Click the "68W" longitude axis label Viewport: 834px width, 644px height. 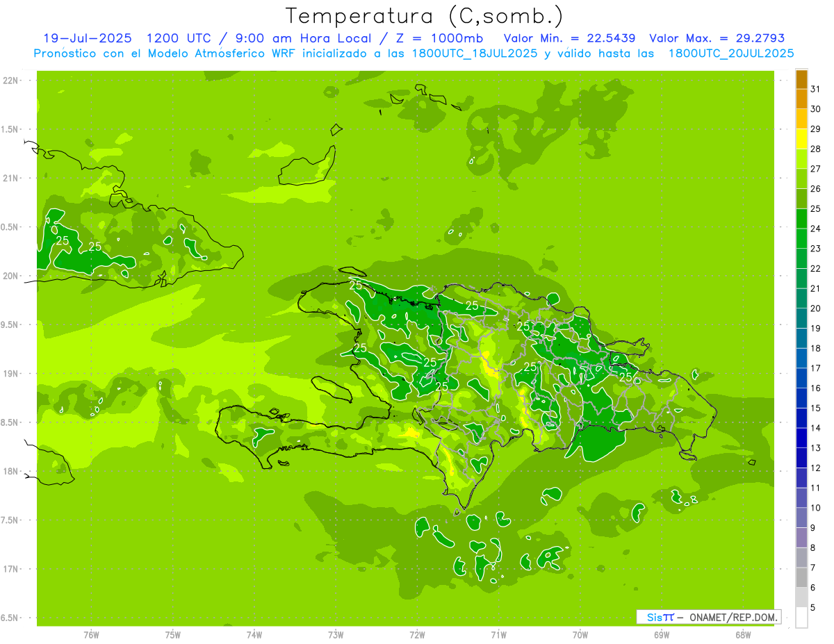click(x=743, y=635)
